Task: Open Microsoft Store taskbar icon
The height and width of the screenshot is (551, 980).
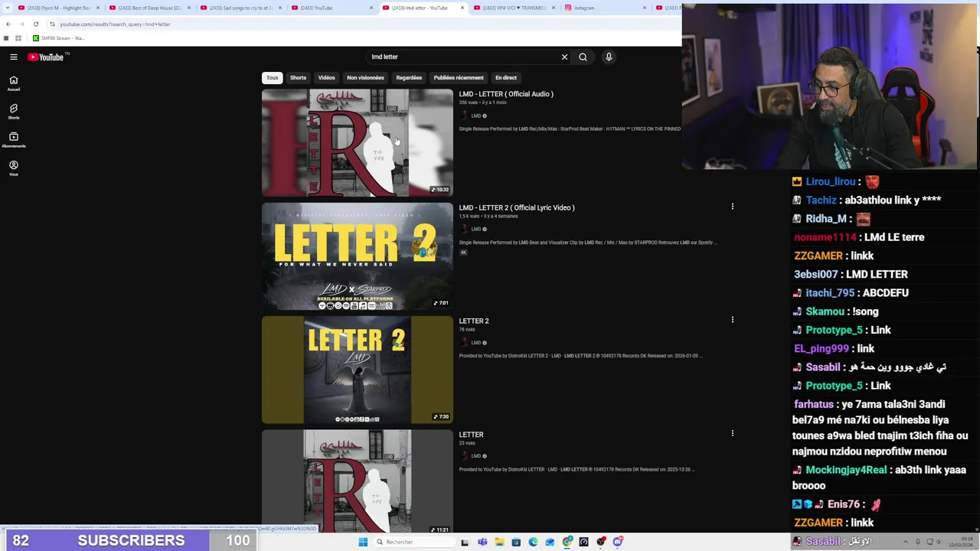Action: coord(516,542)
